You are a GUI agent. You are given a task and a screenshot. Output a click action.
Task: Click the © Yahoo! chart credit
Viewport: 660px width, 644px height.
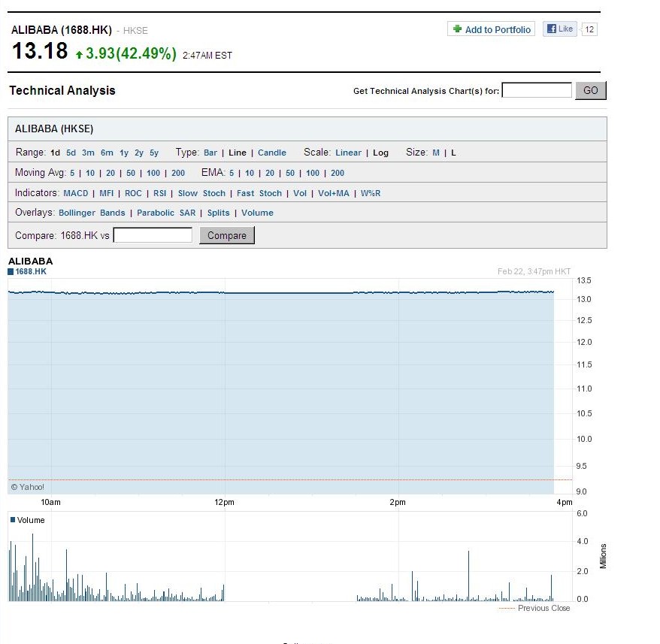point(27,487)
